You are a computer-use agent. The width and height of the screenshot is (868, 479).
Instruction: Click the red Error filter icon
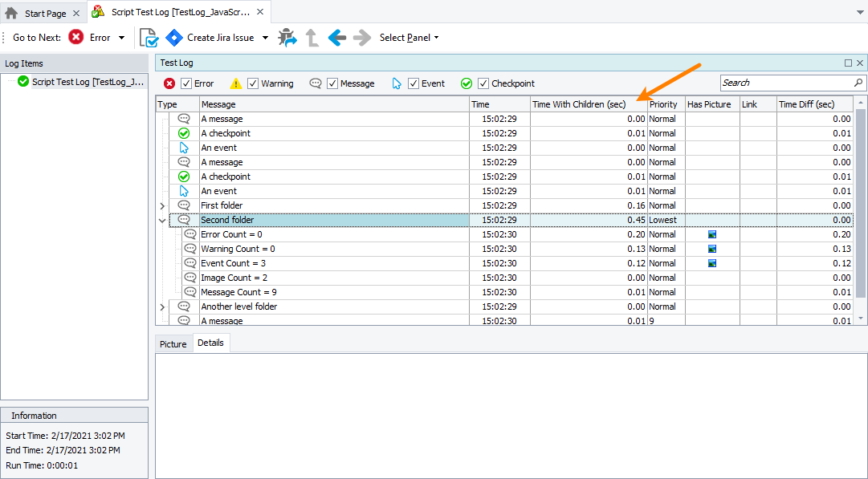(170, 83)
